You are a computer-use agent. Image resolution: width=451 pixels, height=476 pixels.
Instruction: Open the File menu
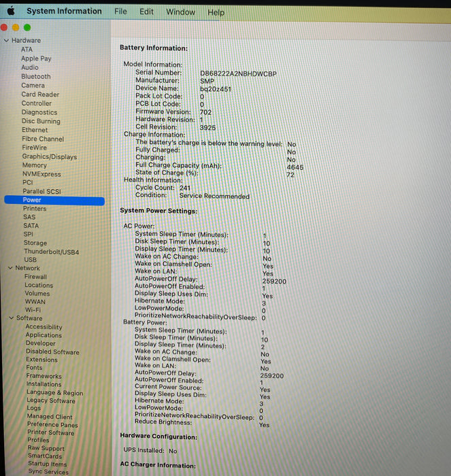point(120,12)
